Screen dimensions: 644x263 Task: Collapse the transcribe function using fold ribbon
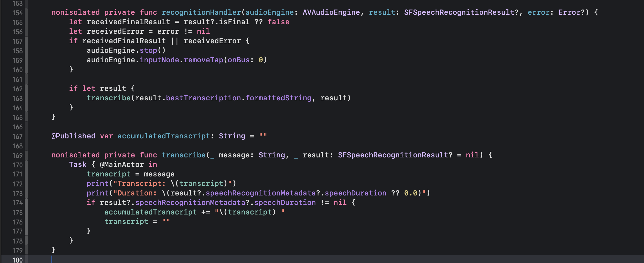tap(26, 156)
